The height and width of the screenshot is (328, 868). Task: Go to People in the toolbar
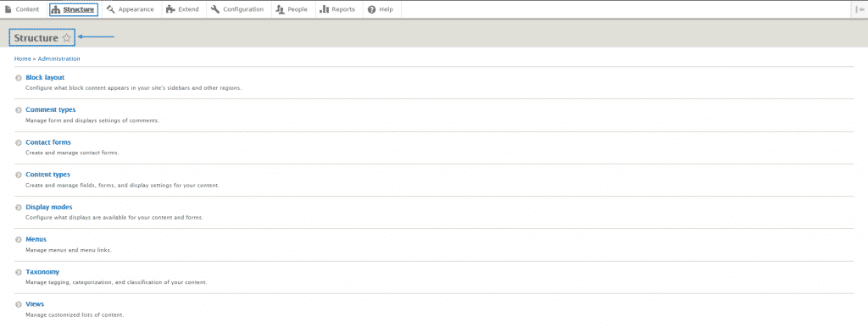292,9
